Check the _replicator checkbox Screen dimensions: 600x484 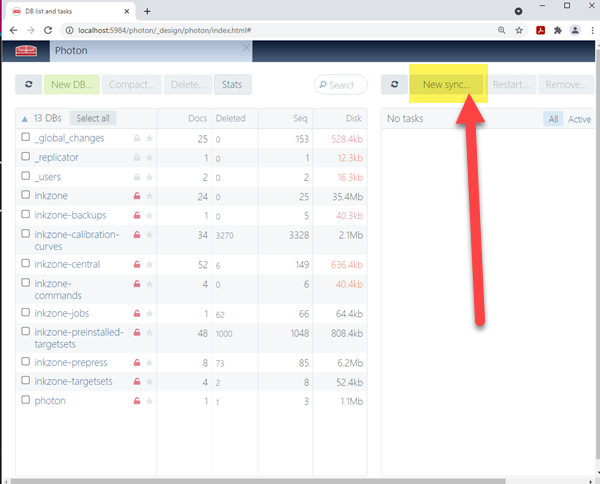tap(26, 156)
